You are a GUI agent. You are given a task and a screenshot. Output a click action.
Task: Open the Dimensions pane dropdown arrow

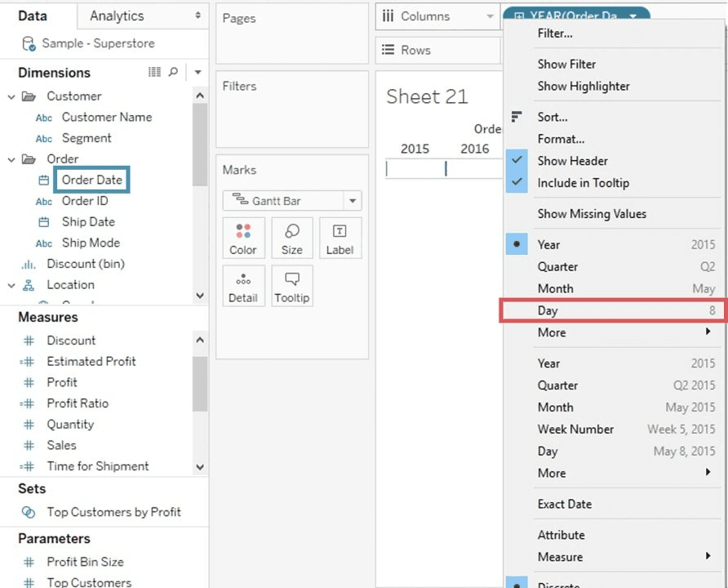198,73
